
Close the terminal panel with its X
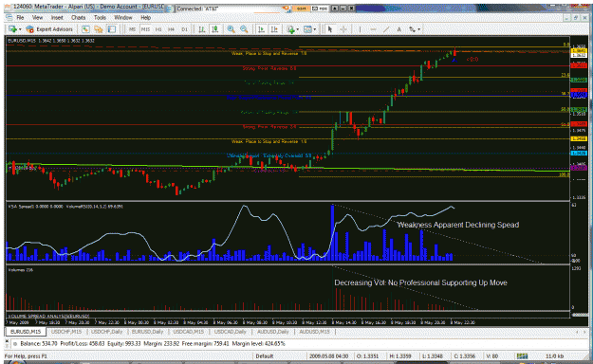pyautogui.click(x=6, y=340)
